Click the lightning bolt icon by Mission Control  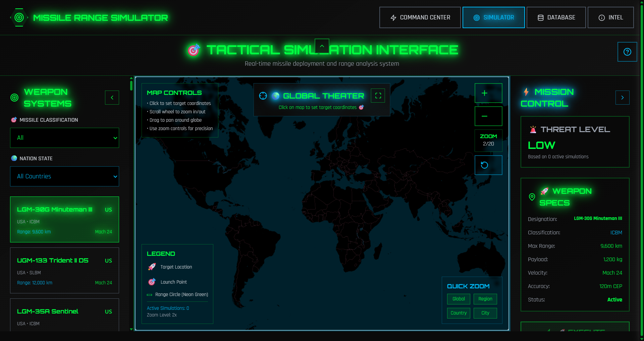tap(526, 92)
